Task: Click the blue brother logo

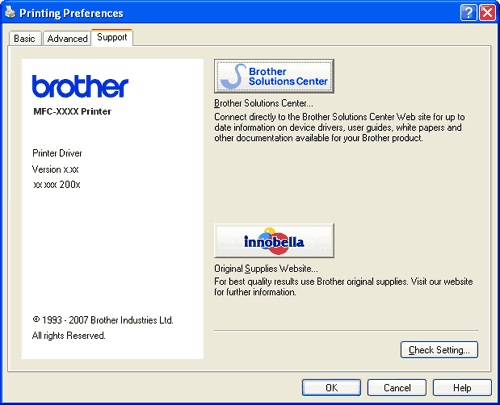Action: (80, 86)
